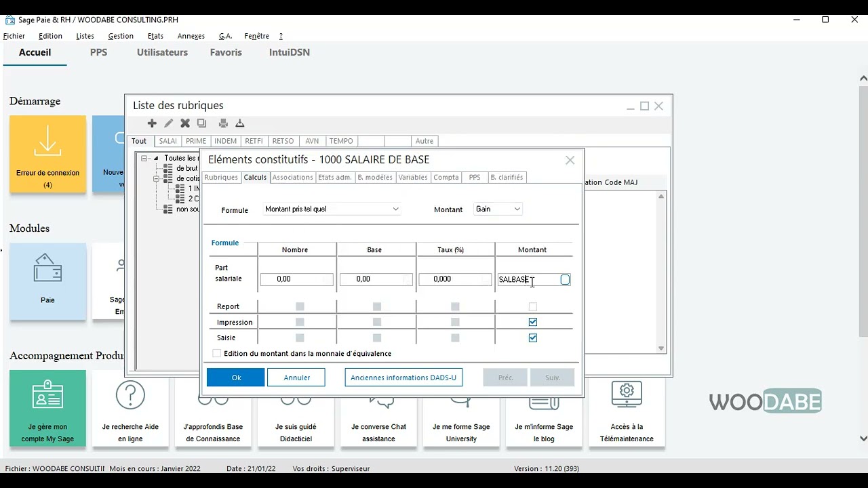Confirm the dialog with Ok

pyautogui.click(x=236, y=378)
